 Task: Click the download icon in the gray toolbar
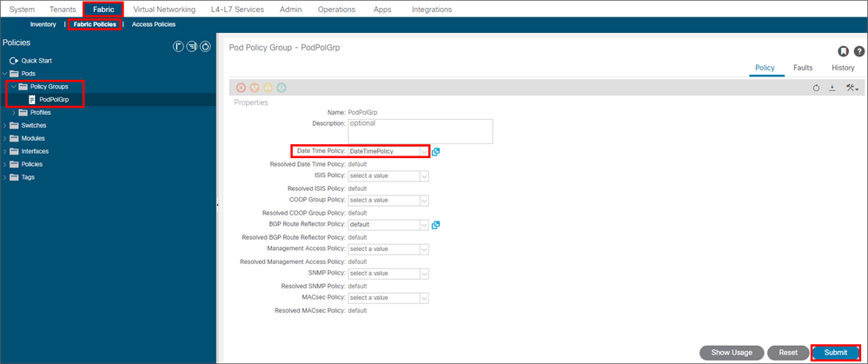click(832, 88)
